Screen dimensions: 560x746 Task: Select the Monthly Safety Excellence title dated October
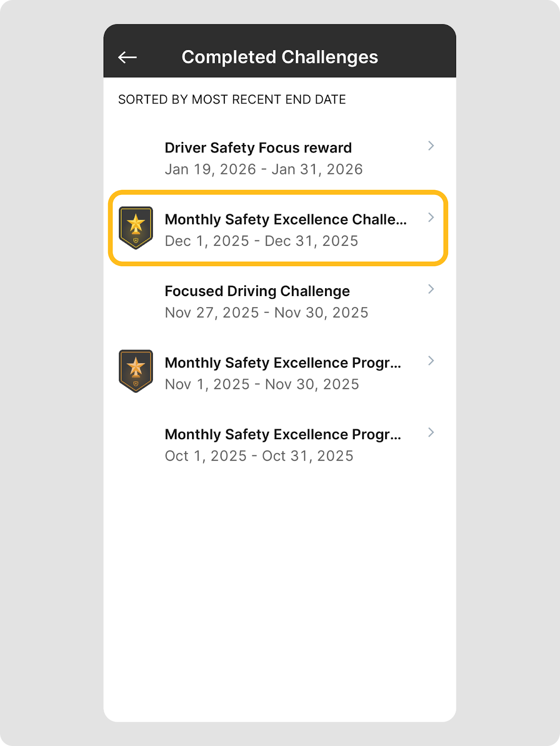[x=283, y=435]
